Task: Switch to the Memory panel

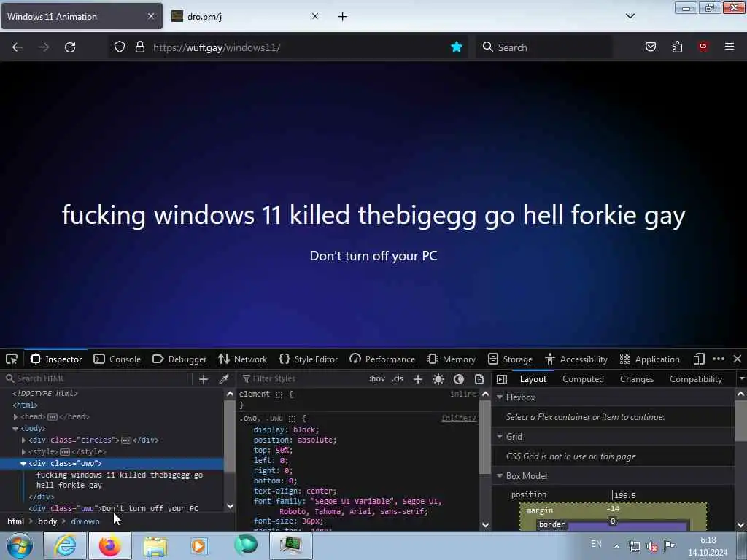Action: click(x=451, y=359)
